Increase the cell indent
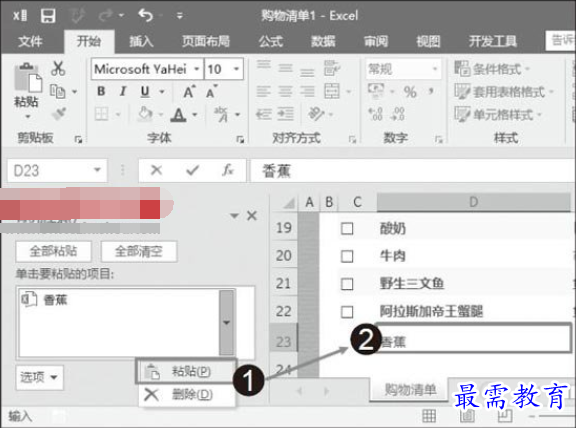The width and height of the screenshot is (576, 428). (285, 114)
